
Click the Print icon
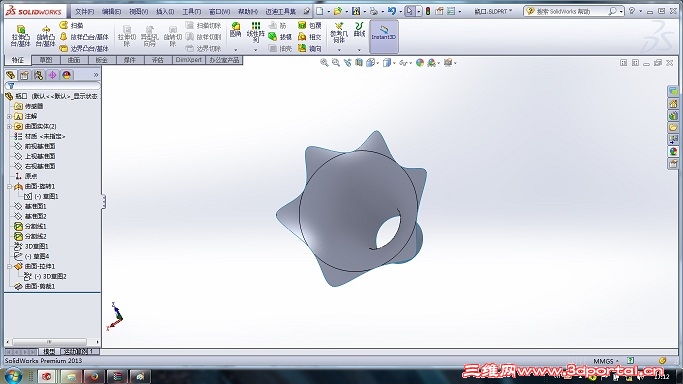(x=374, y=11)
